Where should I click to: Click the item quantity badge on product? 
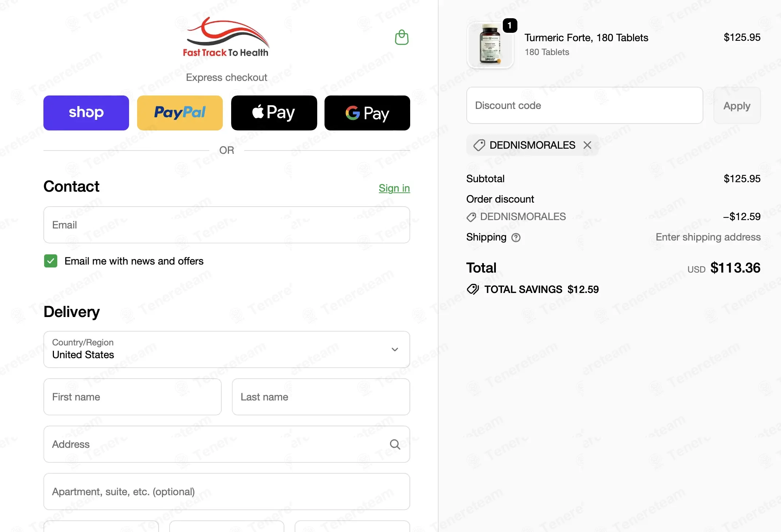point(510,26)
